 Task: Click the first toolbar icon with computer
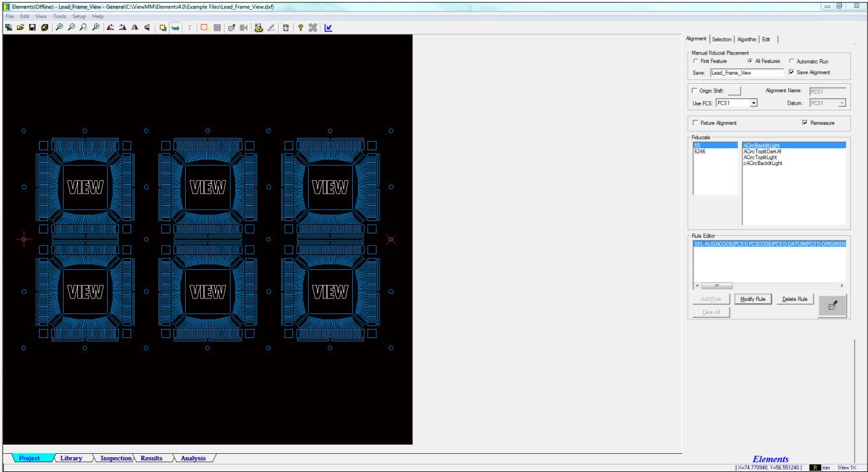(x=8, y=27)
